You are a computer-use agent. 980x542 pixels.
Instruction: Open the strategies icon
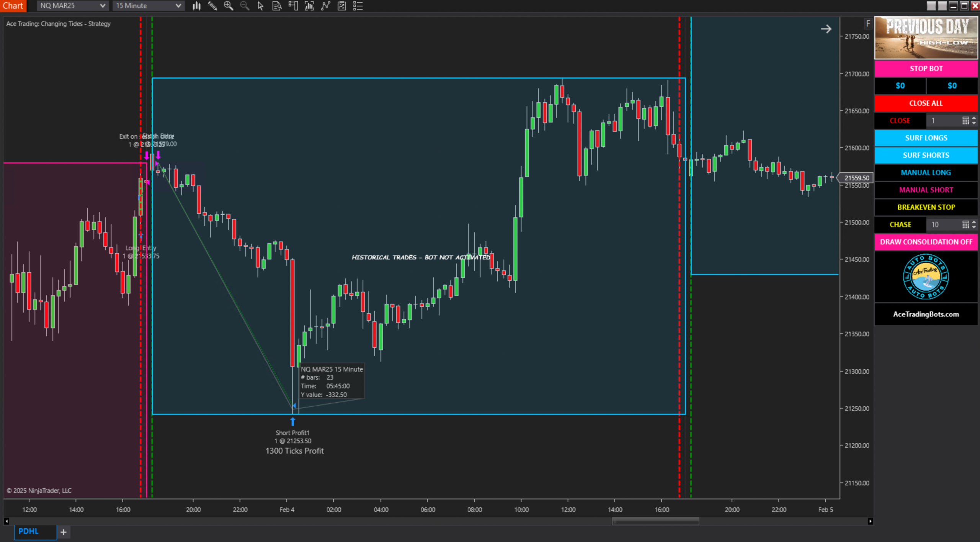[342, 6]
